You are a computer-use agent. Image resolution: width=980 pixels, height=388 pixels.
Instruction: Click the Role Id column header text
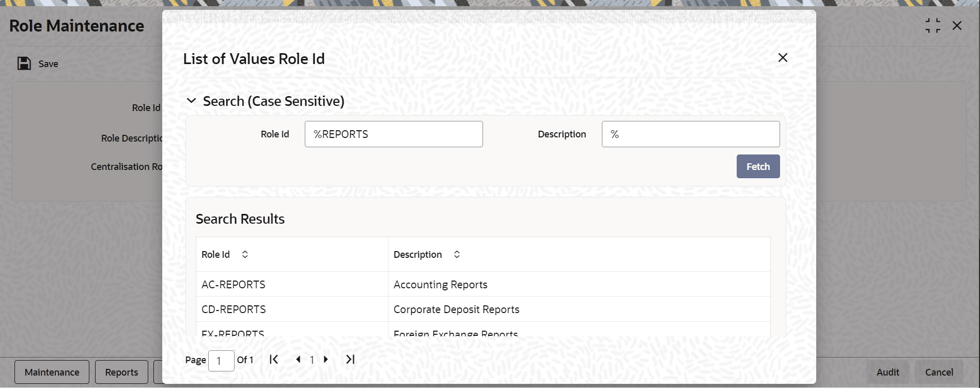click(x=215, y=255)
